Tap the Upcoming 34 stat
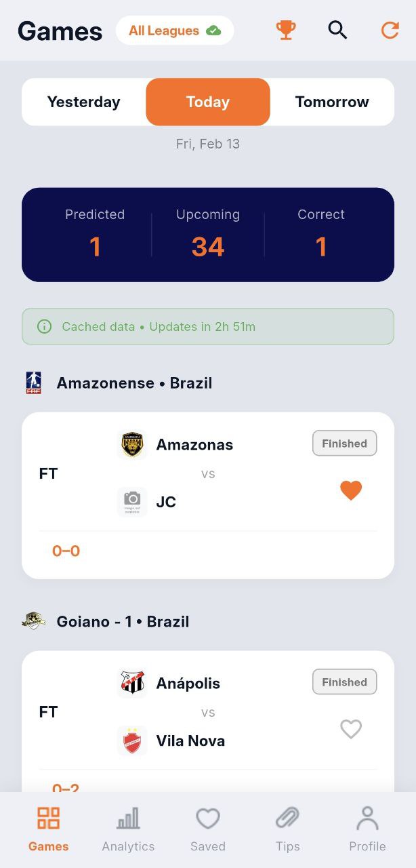416x868 pixels. pos(208,235)
